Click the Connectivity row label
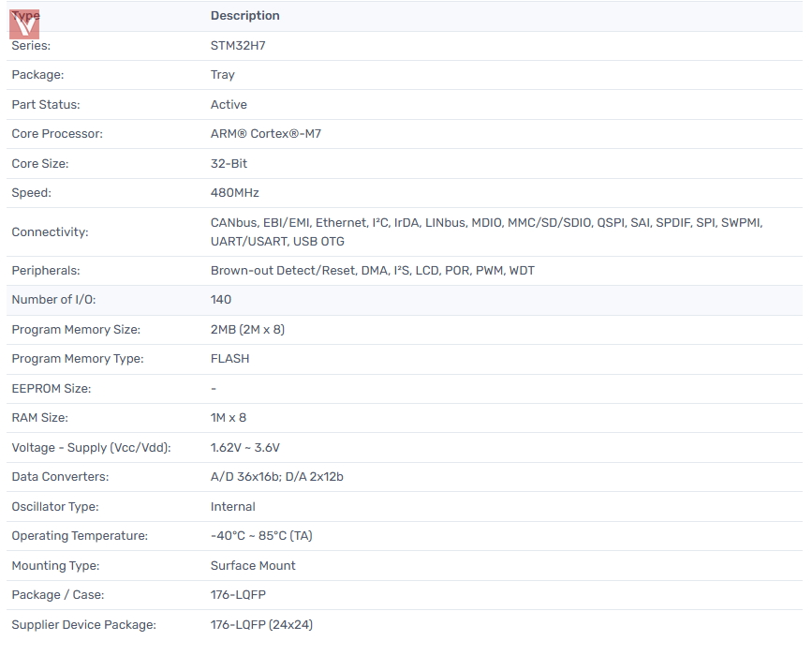The width and height of the screenshot is (812, 656). (x=50, y=232)
